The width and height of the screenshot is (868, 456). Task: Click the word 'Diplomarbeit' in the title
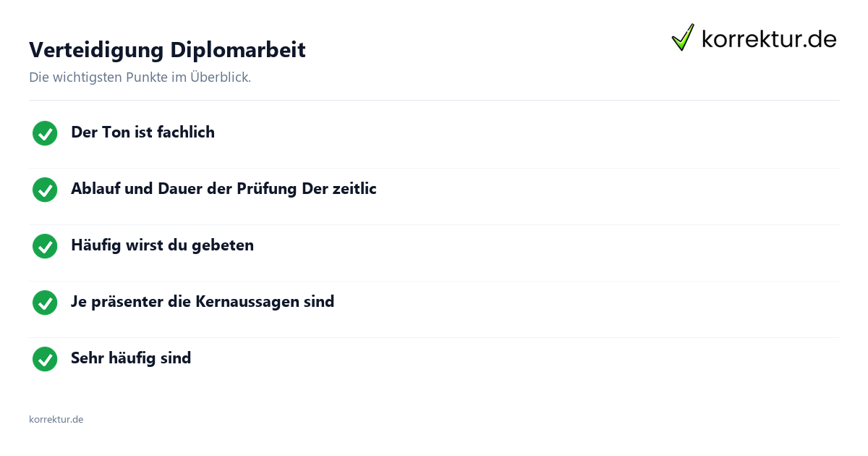click(238, 50)
